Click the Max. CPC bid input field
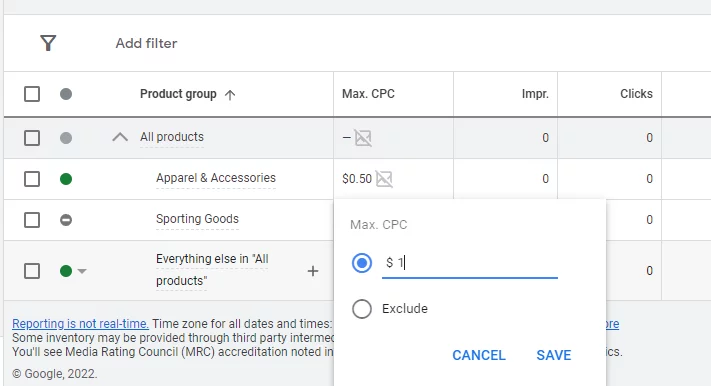This screenshot has height=386, width=711. [x=470, y=264]
